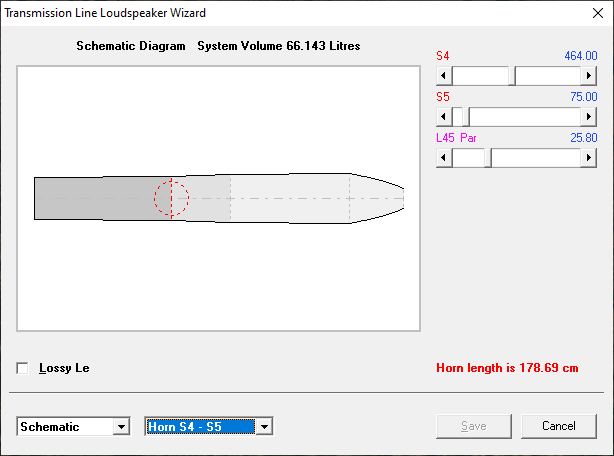
Task: Click the S4 slider left arrow
Action: 444,76
